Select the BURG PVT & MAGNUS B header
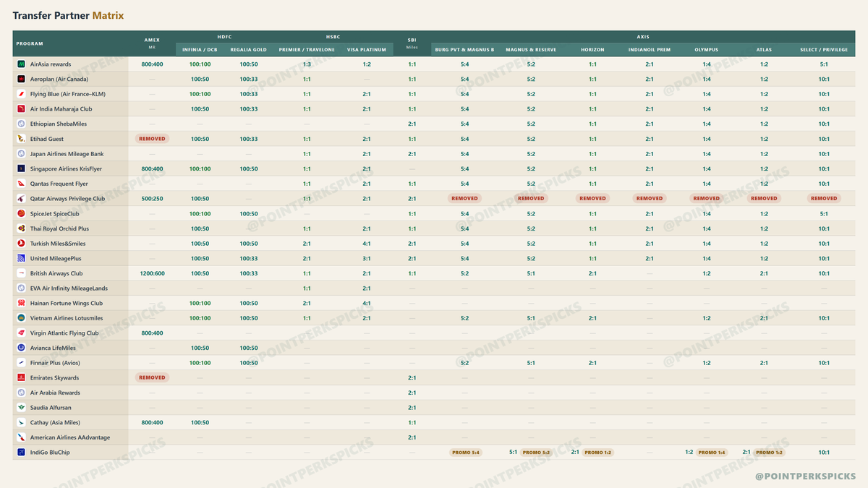Screen dimensions: 868x488 [x=464, y=50]
